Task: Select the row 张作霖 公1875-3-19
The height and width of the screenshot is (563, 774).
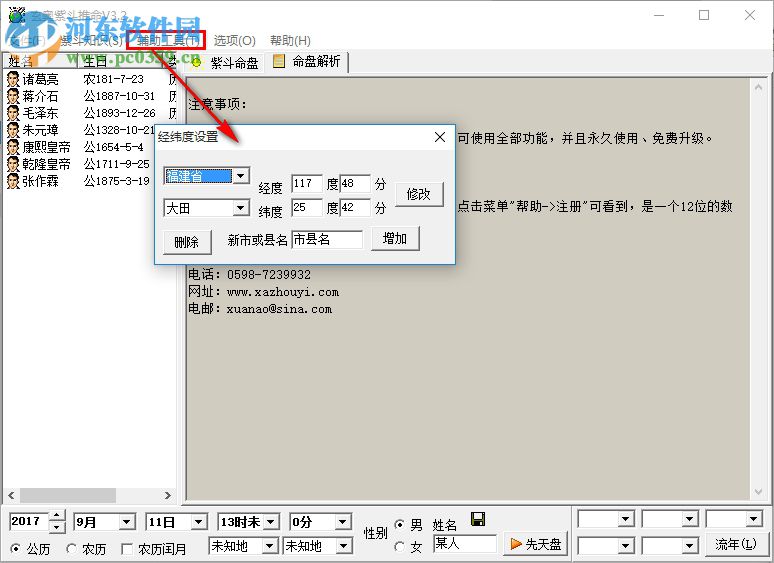Action: coord(89,181)
